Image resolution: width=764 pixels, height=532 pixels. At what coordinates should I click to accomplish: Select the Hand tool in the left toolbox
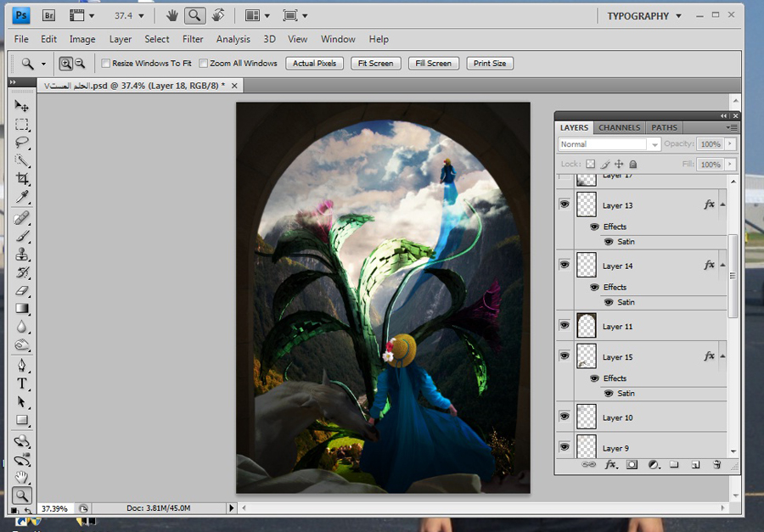[x=21, y=478]
